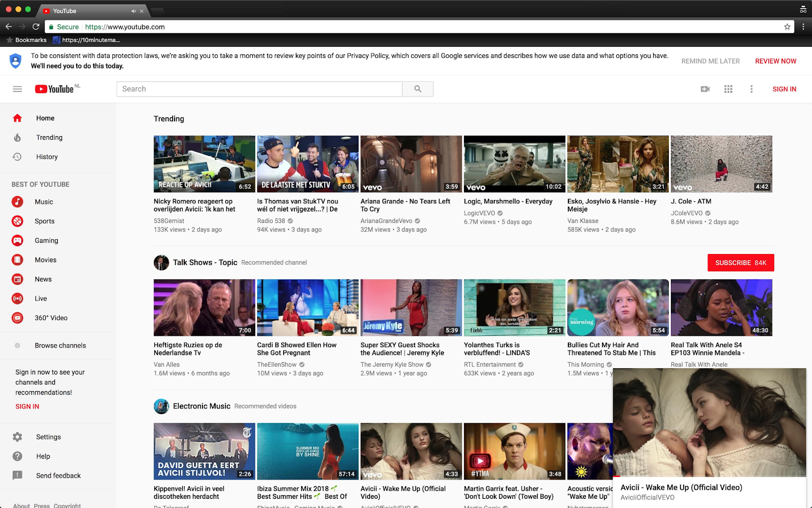Viewport: 812px width, 508px height.
Task: Open the TheEllenShow channel link
Action: pyautogui.click(x=277, y=365)
